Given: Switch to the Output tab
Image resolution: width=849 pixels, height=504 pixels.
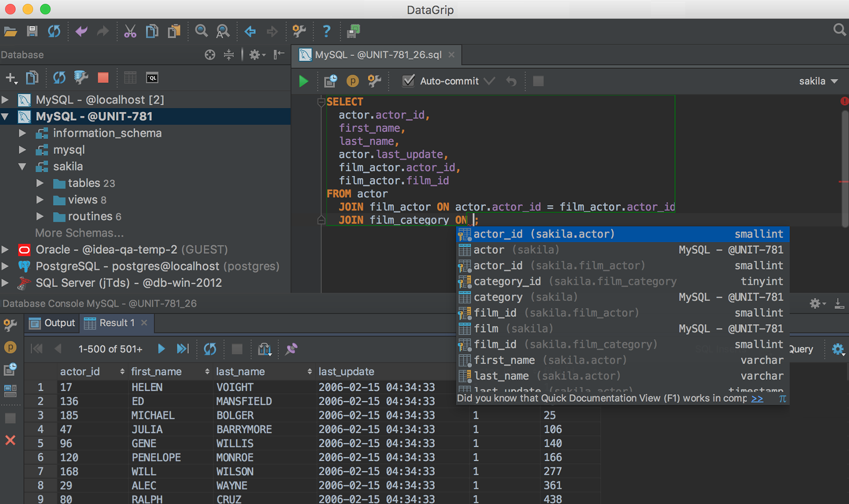Looking at the screenshot, I should click(52, 323).
